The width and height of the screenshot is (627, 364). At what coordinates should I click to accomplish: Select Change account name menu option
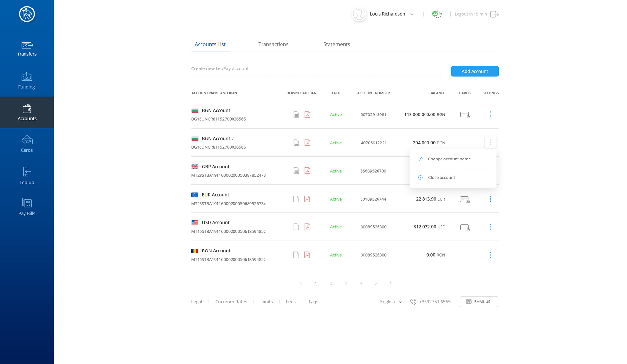pos(449,159)
